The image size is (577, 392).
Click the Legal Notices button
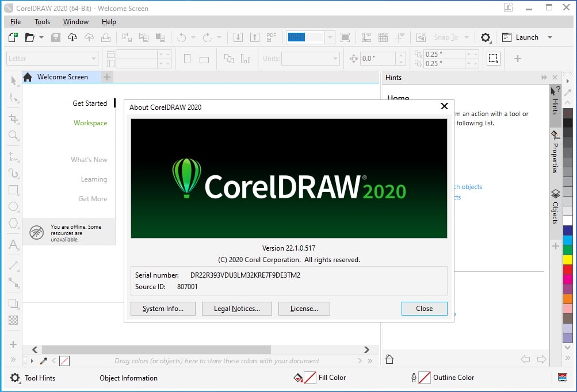click(x=237, y=309)
